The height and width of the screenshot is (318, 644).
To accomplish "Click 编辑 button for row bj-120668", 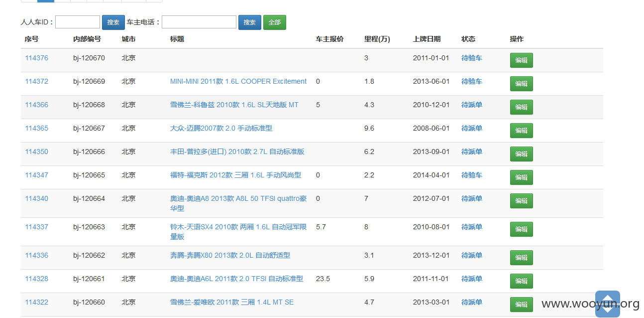I will (x=521, y=107).
